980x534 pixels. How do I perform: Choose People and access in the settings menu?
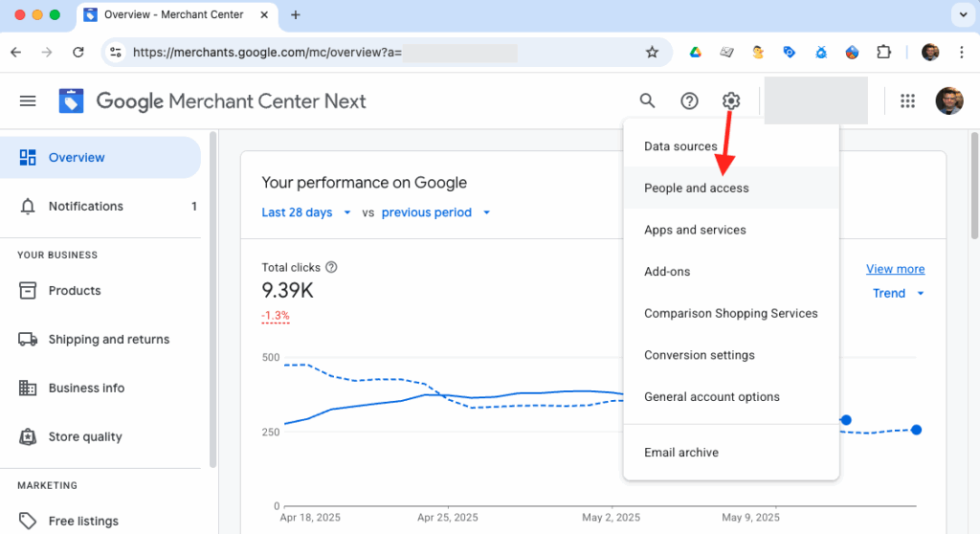730,188
